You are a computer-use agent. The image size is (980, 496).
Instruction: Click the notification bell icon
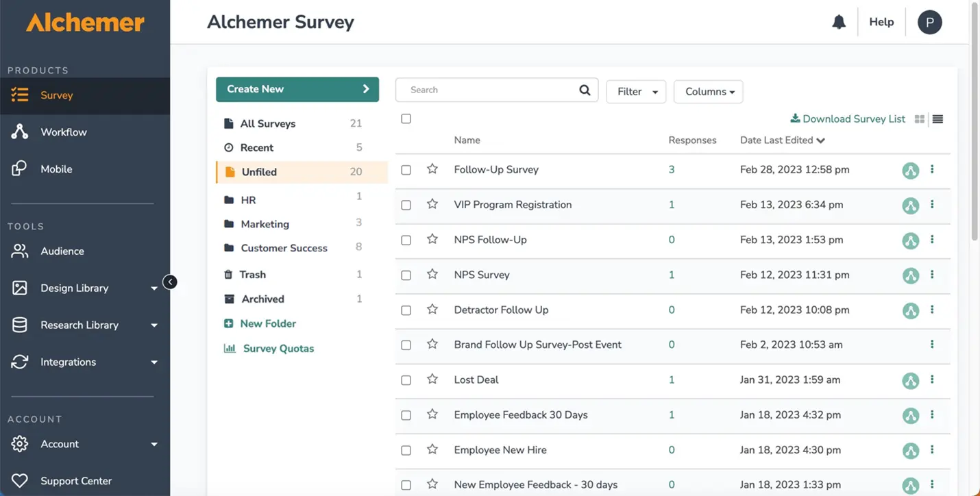838,21
